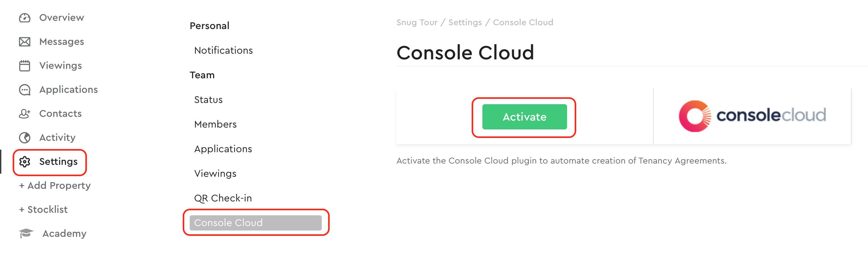Open the Team Members settings
The image size is (868, 257).
[x=215, y=124]
